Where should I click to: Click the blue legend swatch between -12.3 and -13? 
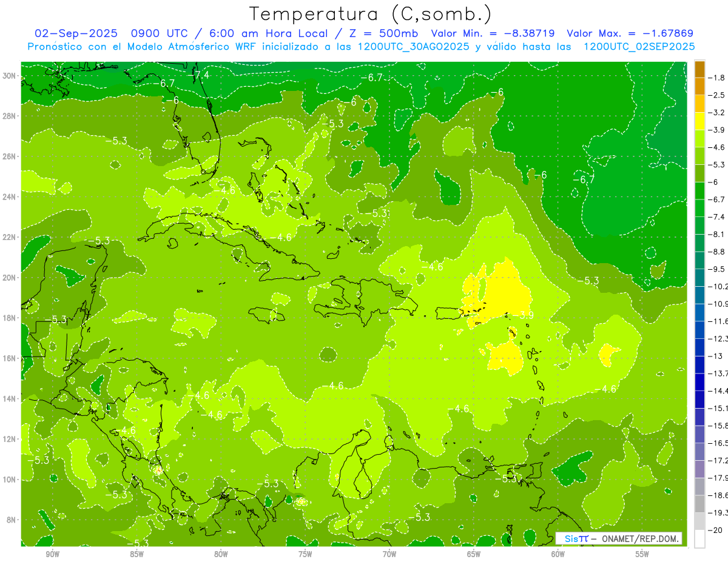pos(699,347)
